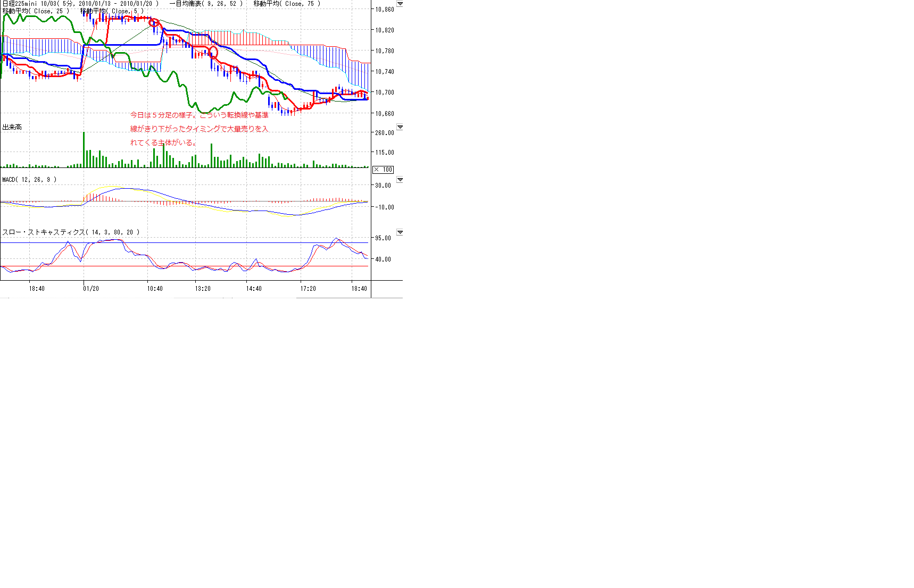This screenshot has width=914, height=588.
Task: Click the 13:20 time axis label
Action: pos(203,289)
